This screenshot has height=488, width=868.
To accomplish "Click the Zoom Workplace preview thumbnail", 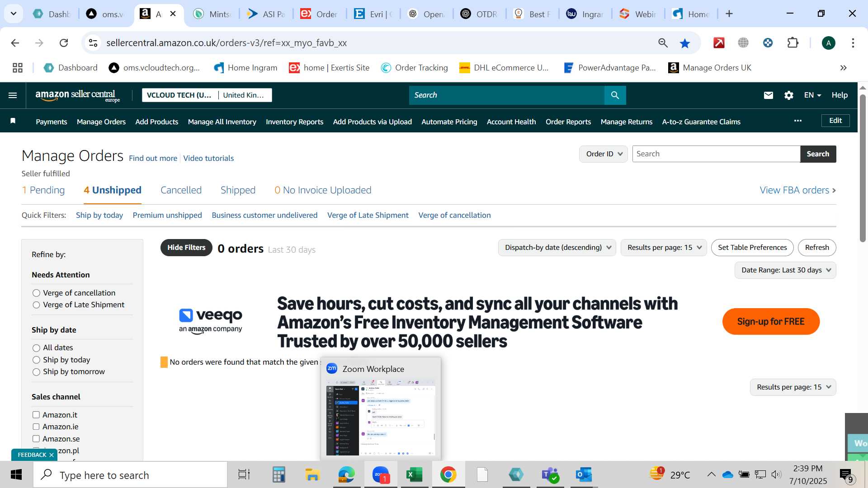I will pyautogui.click(x=381, y=417).
